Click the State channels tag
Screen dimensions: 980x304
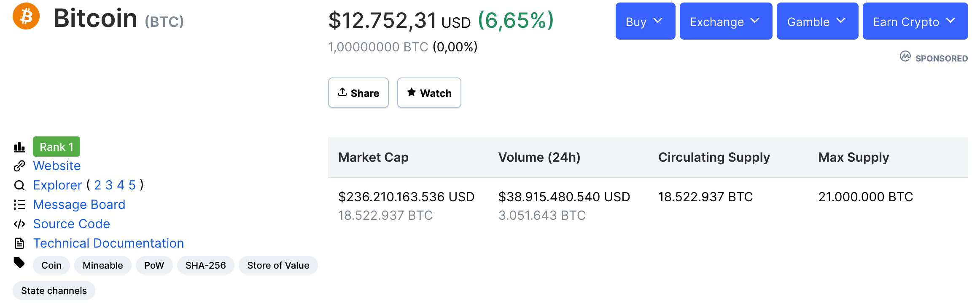point(54,290)
